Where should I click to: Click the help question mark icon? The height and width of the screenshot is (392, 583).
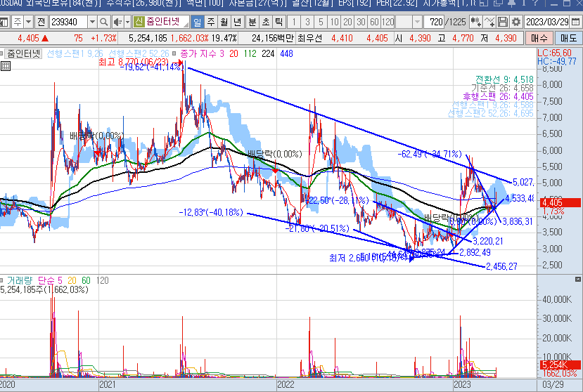pyautogui.click(x=535, y=3)
